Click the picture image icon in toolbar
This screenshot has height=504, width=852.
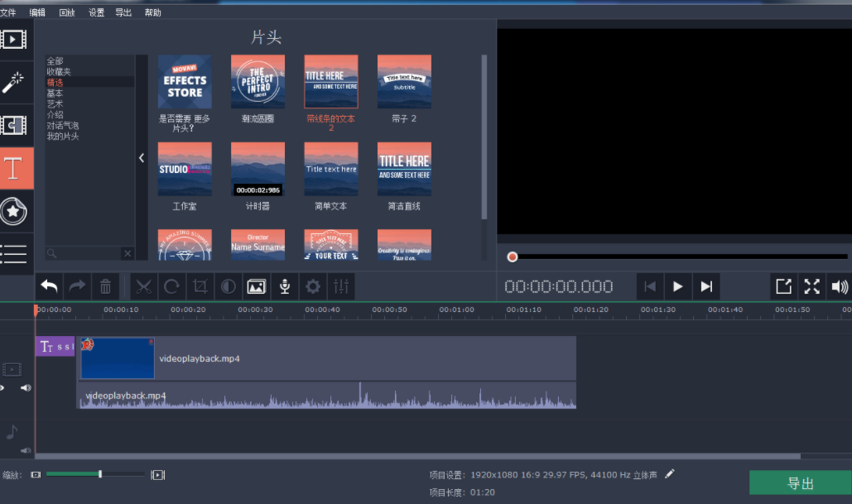[257, 286]
